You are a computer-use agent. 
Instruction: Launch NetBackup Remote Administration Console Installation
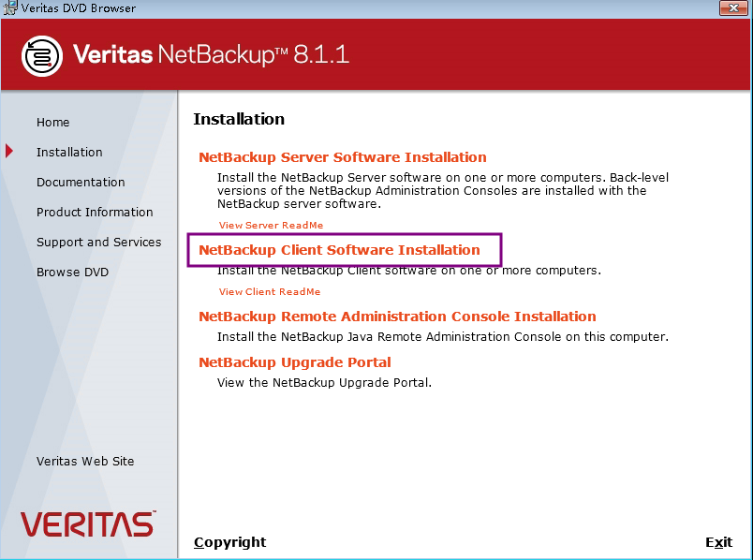coord(396,317)
